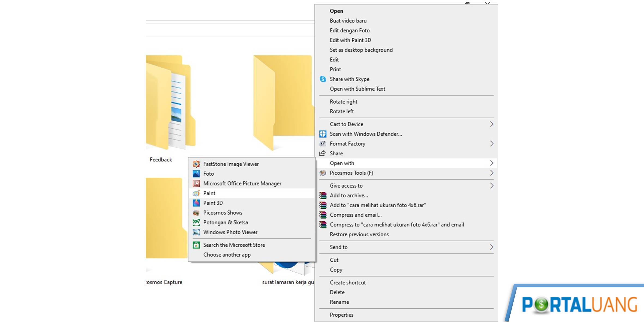Image resolution: width=644 pixels, height=322 pixels.
Task: Click the FastStone Image Viewer icon
Action: (x=196, y=164)
